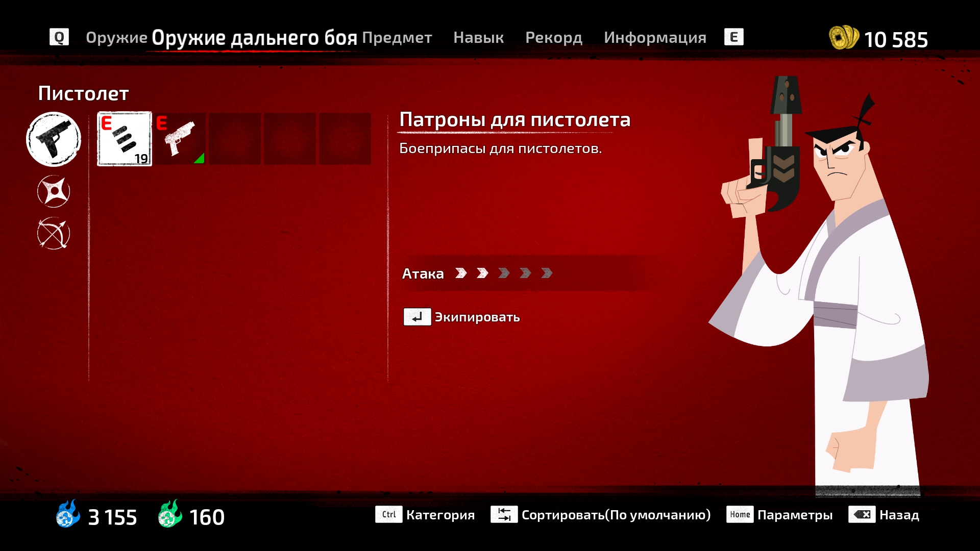Select the pistol ammo slot with 19

point(125,139)
